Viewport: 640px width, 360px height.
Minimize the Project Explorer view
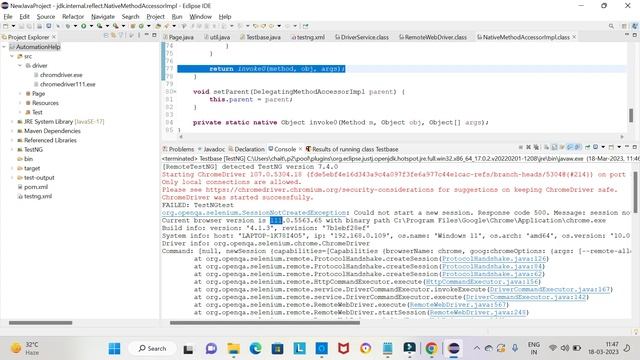click(x=147, y=36)
